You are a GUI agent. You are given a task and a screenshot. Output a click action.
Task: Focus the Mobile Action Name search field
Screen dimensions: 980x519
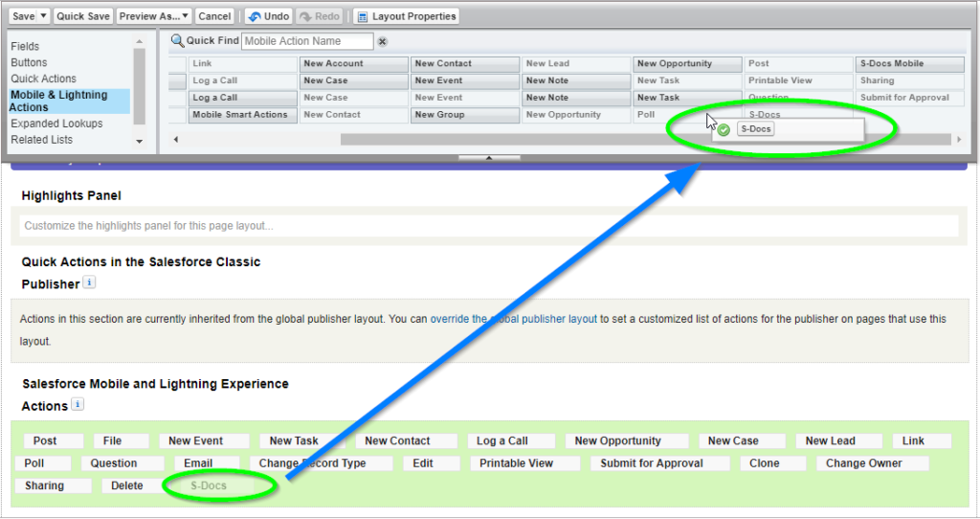pyautogui.click(x=307, y=41)
